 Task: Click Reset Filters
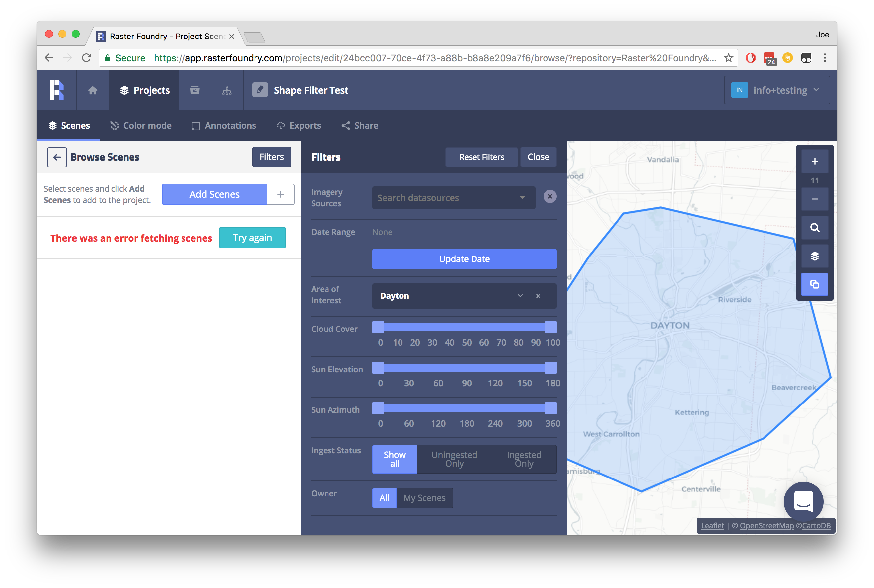click(481, 157)
